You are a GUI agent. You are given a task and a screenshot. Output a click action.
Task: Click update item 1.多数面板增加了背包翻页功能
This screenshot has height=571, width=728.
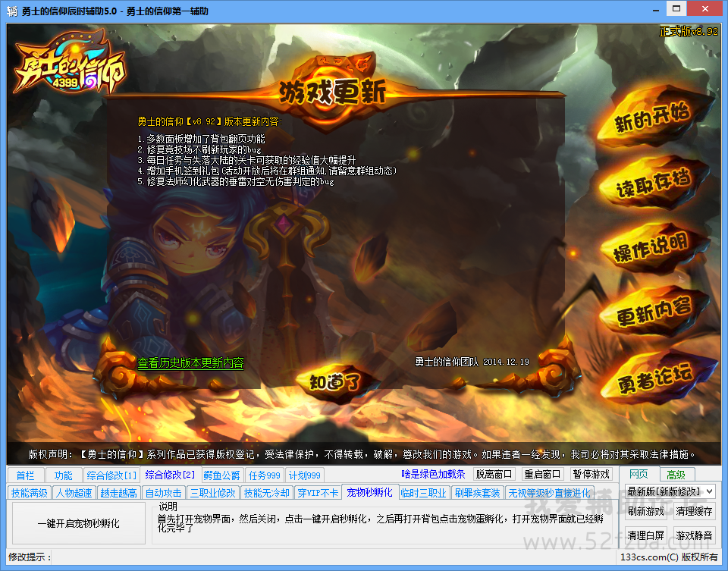[201, 139]
